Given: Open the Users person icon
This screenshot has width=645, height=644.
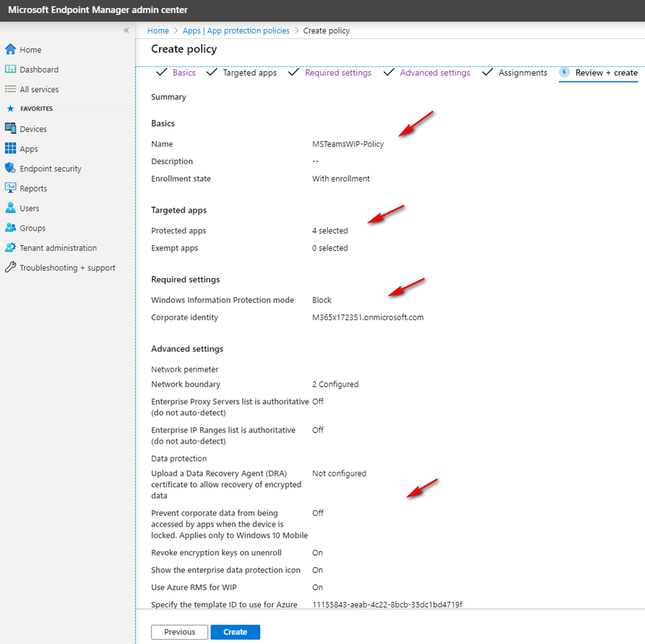Looking at the screenshot, I should (10, 208).
